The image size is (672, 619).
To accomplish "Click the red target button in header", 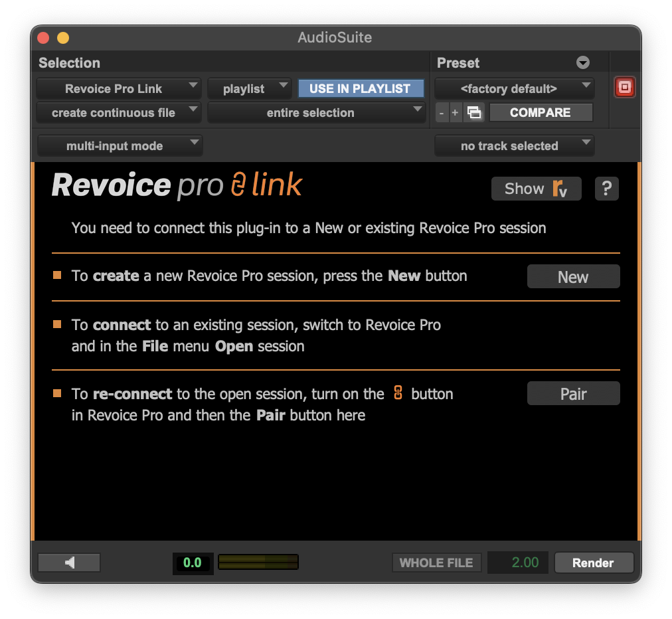I will [624, 88].
